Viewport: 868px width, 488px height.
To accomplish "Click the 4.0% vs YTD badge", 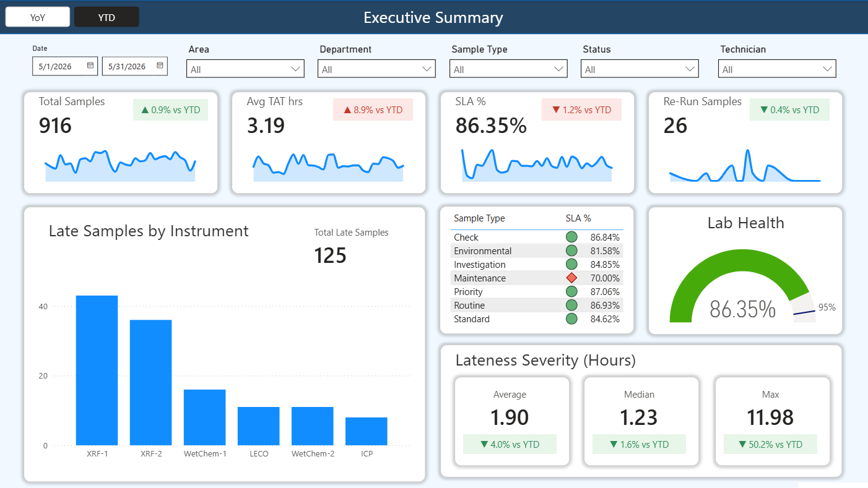I will click(x=510, y=444).
